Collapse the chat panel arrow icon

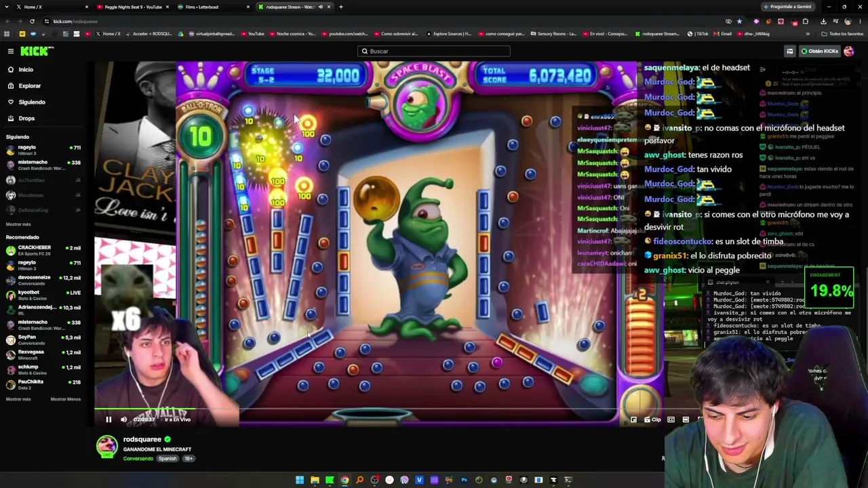click(x=762, y=69)
